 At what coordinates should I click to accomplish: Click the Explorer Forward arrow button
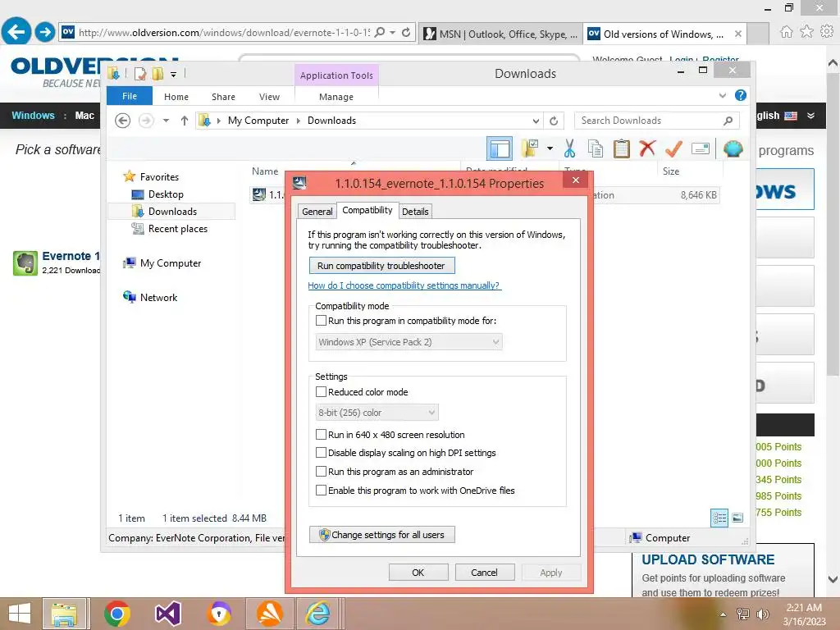(x=146, y=121)
